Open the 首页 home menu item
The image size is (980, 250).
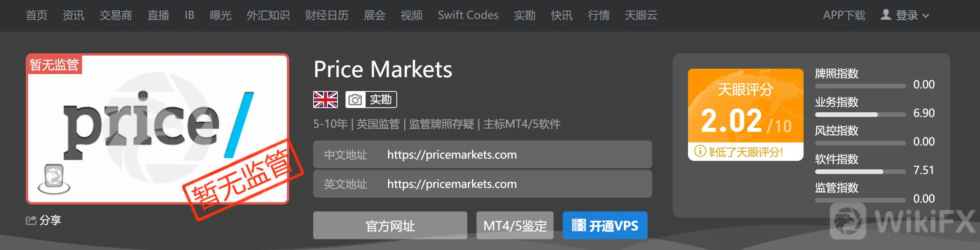point(37,15)
